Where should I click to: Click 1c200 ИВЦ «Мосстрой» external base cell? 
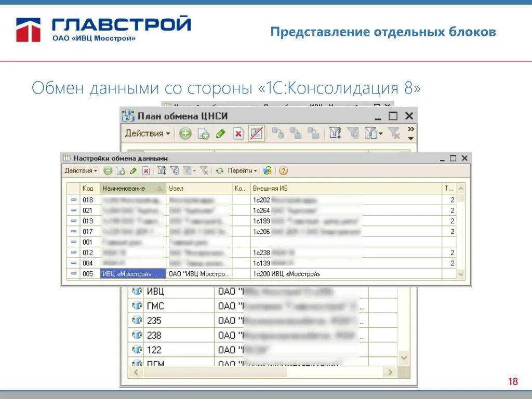tap(346, 274)
